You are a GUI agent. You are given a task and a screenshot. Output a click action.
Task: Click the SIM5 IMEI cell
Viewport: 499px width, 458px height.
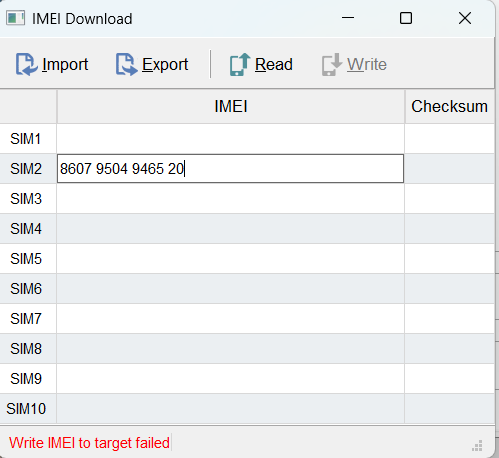pos(231,259)
